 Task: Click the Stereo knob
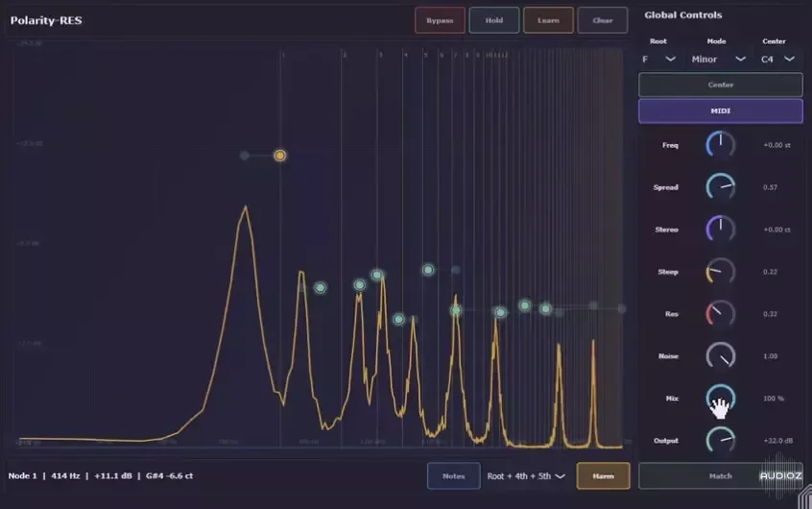721,230
